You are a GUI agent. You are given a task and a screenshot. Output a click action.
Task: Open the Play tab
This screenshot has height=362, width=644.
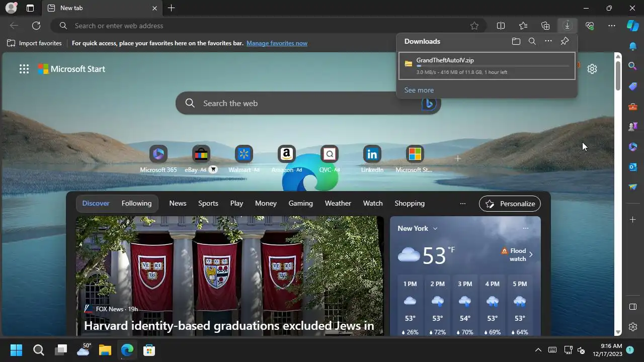coord(236,203)
